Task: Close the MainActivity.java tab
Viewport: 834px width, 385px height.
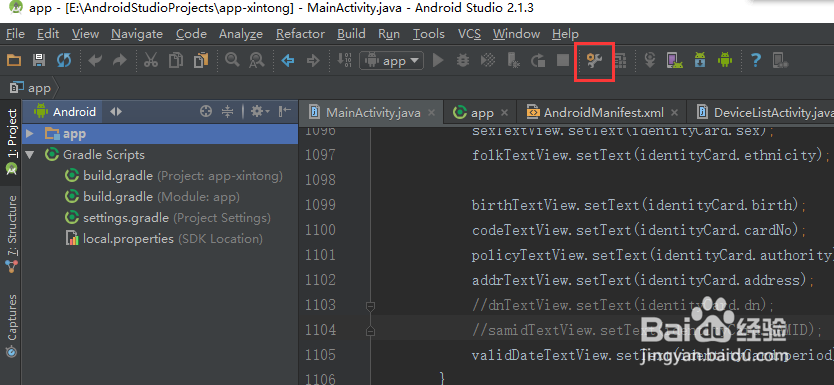Action: coord(431,113)
